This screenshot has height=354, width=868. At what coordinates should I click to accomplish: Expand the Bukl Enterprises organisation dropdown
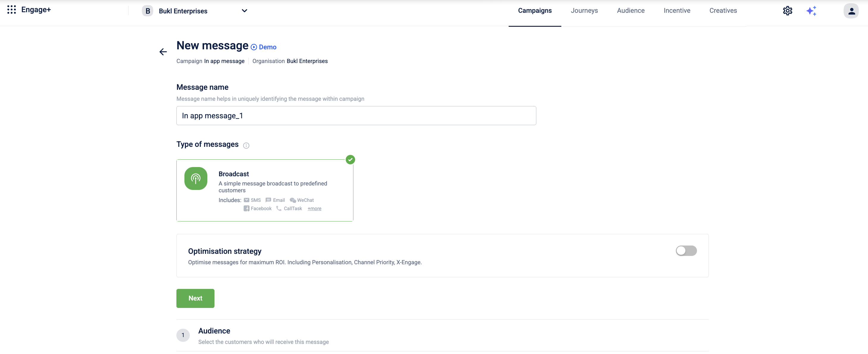[245, 11]
